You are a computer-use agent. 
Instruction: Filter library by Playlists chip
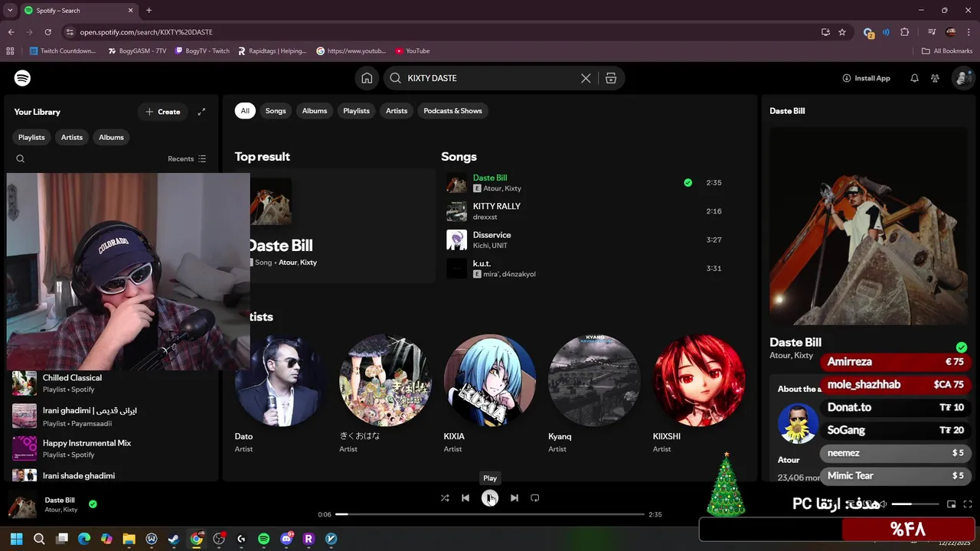pos(31,137)
